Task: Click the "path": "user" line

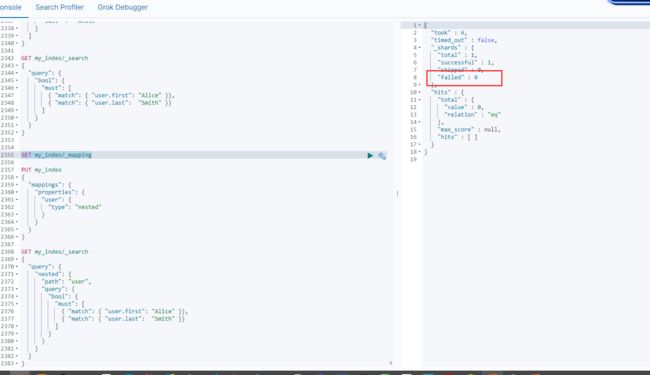Action: pyautogui.click(x=66, y=282)
